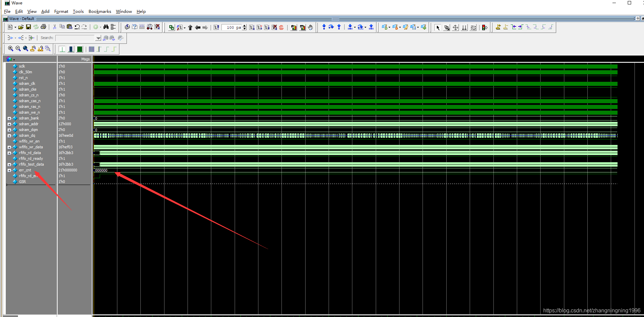Open the Format menu
The height and width of the screenshot is (317, 644).
coord(61,11)
